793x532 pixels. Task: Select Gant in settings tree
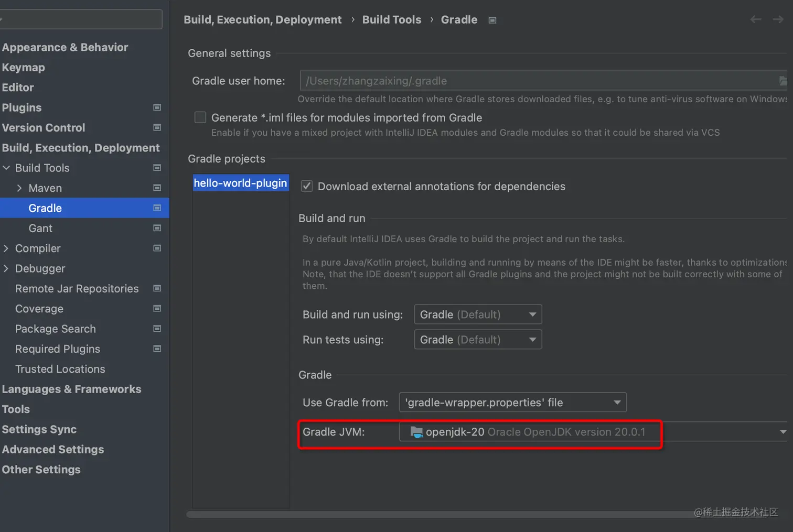pos(40,228)
